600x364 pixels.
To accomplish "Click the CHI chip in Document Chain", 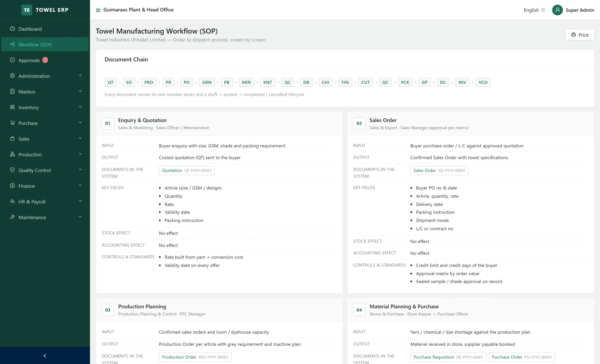I will [325, 82].
